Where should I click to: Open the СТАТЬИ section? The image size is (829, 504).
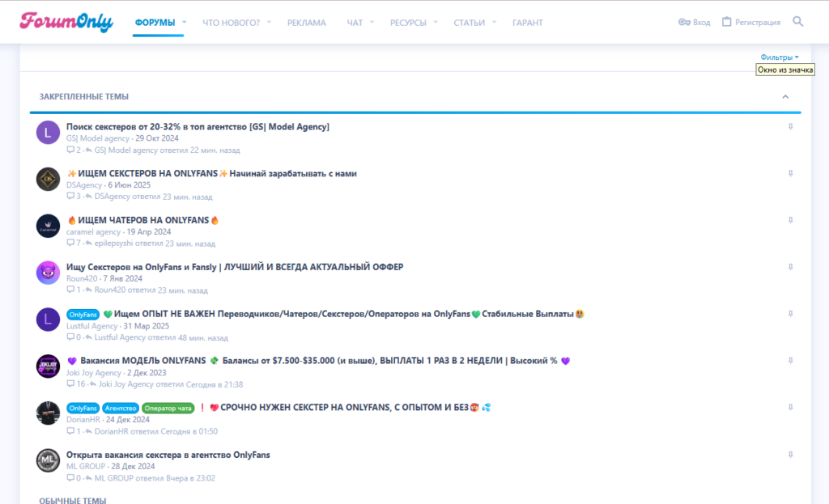[x=469, y=23]
